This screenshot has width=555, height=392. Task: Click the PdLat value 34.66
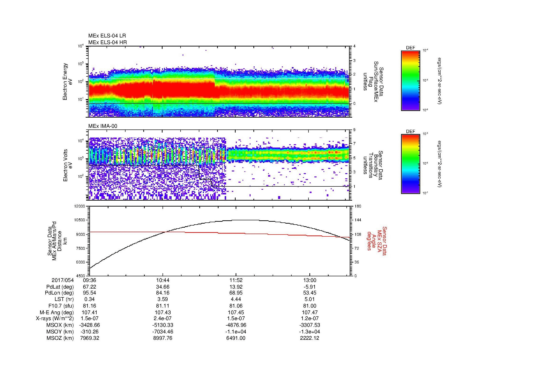pyautogui.click(x=163, y=287)
